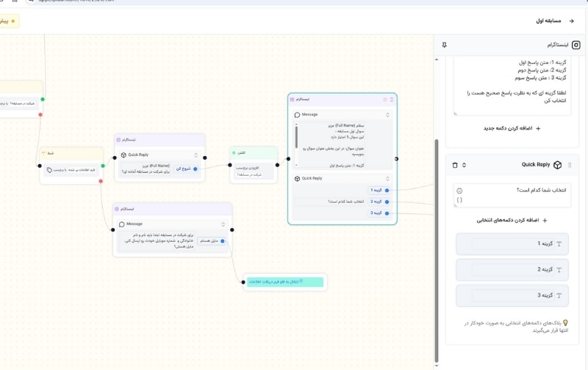Click the red output port of the condition node

point(101,181)
